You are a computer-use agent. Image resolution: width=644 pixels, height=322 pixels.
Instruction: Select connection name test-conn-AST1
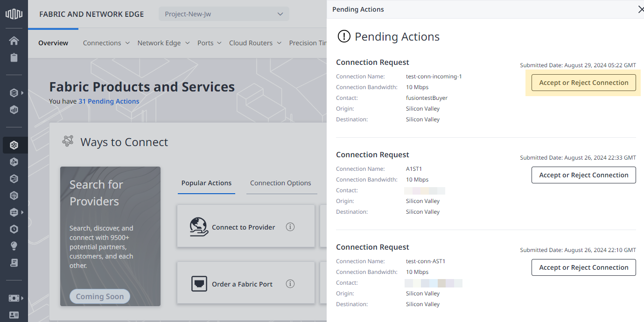pyautogui.click(x=426, y=261)
